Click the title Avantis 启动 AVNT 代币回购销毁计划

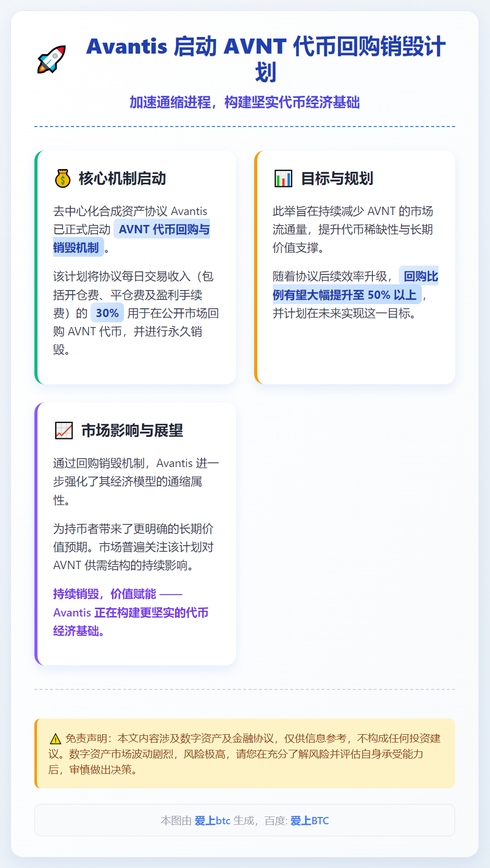(266, 59)
